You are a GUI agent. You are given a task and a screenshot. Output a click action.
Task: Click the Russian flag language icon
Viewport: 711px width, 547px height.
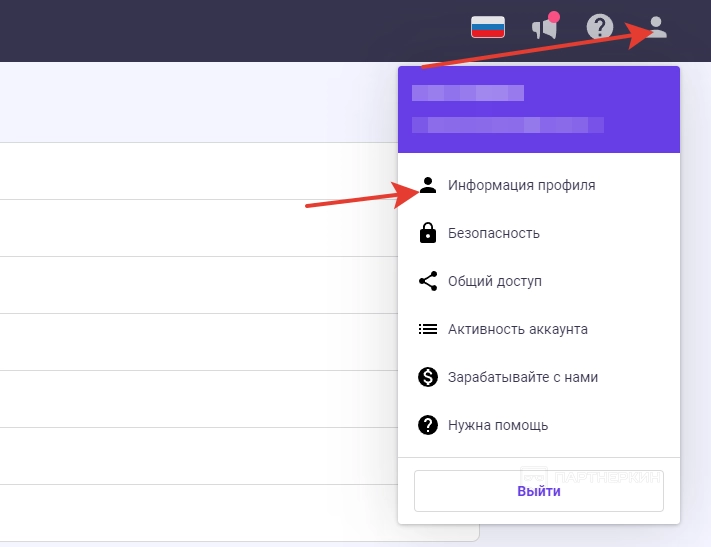tap(488, 27)
